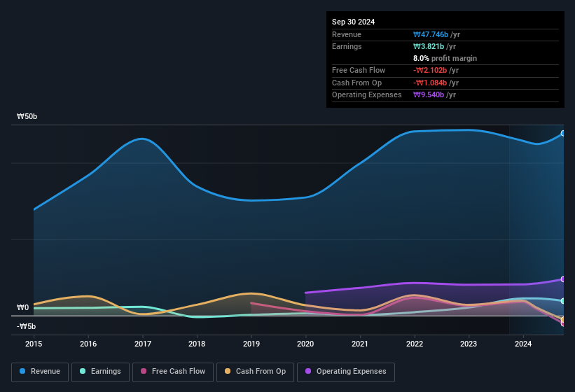Click the ₩9.540b operating expenses value
This screenshot has height=392, width=575.
[429, 95]
